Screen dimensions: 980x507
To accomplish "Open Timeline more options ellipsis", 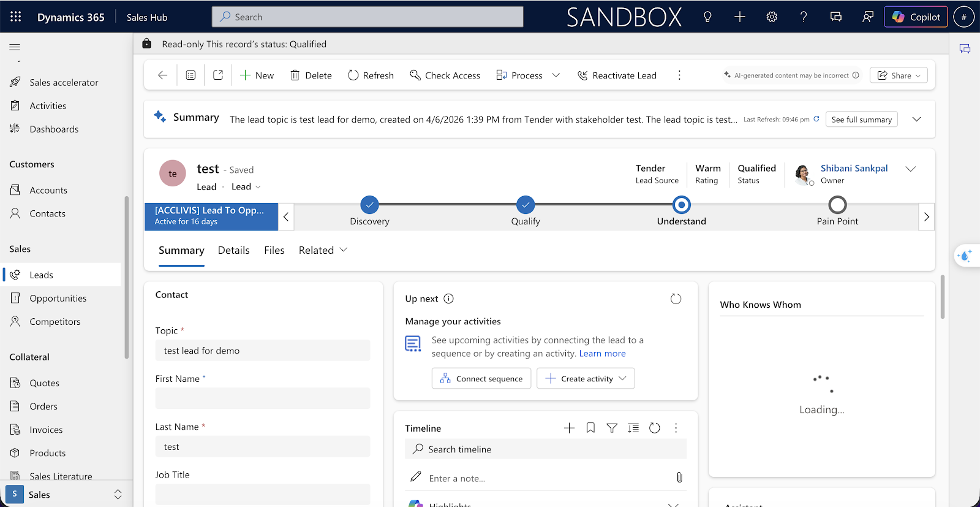I will [x=676, y=428].
